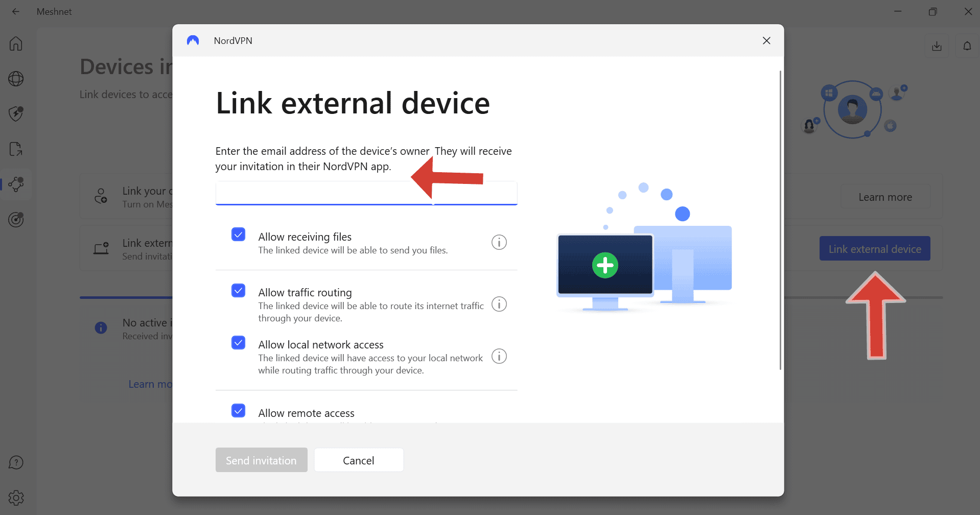Show info for Allow traffic routing
This screenshot has height=515, width=980.
point(499,305)
